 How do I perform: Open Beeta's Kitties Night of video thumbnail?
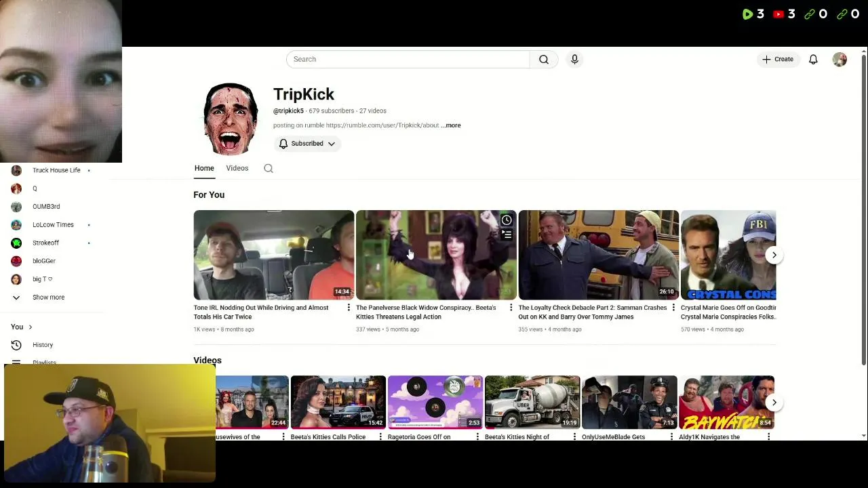pos(532,402)
